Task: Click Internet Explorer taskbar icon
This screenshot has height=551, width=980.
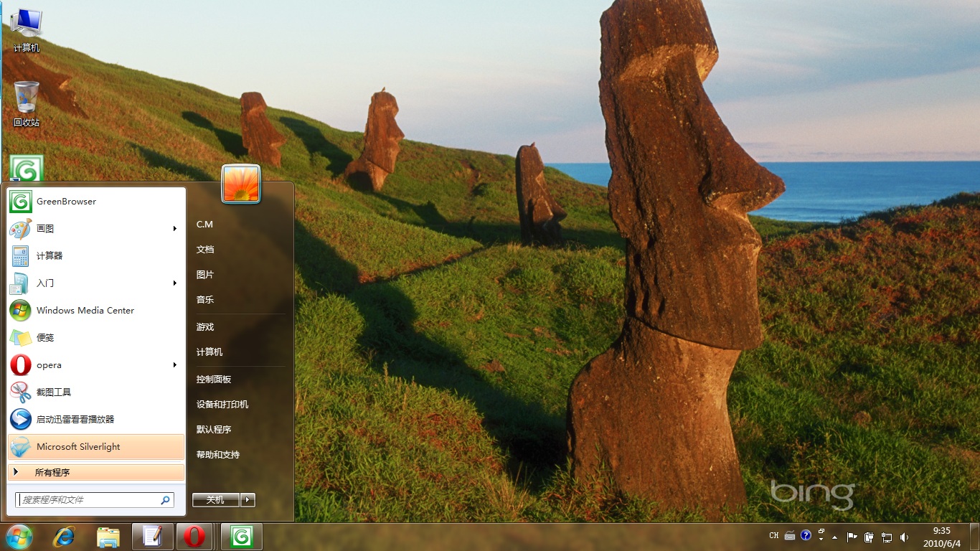Action: [x=64, y=537]
